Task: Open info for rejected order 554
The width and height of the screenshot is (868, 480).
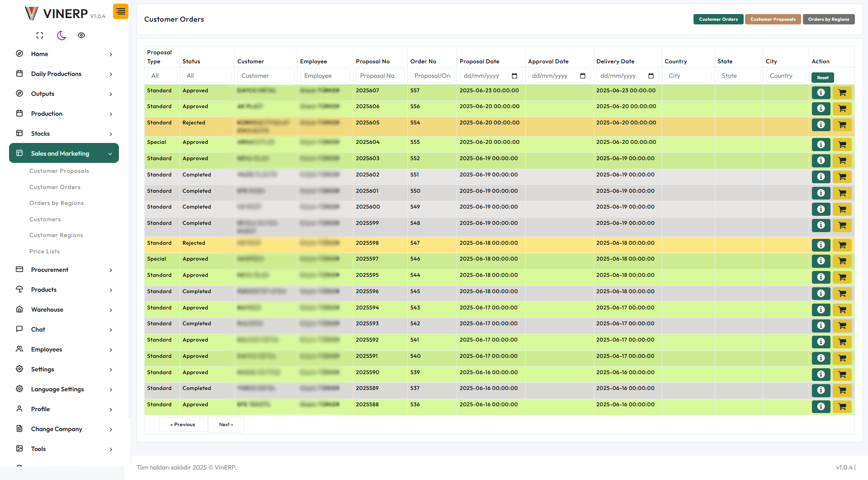Action: (x=821, y=125)
